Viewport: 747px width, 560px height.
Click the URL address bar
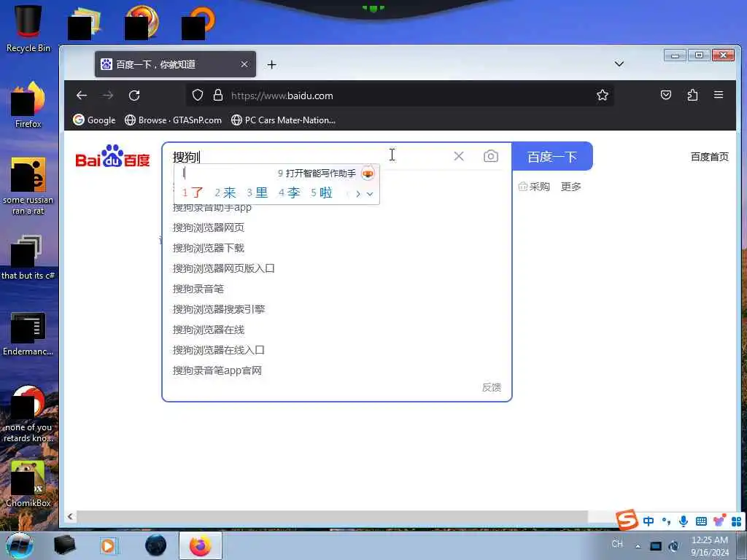click(x=399, y=96)
